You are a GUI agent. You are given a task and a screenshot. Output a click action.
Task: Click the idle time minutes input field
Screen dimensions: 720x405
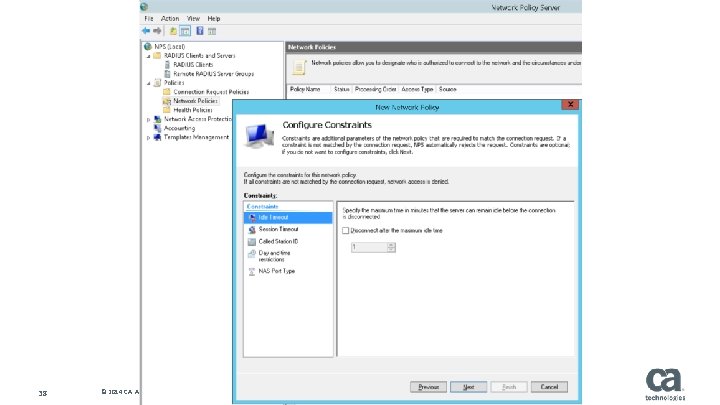pyautogui.click(x=369, y=248)
